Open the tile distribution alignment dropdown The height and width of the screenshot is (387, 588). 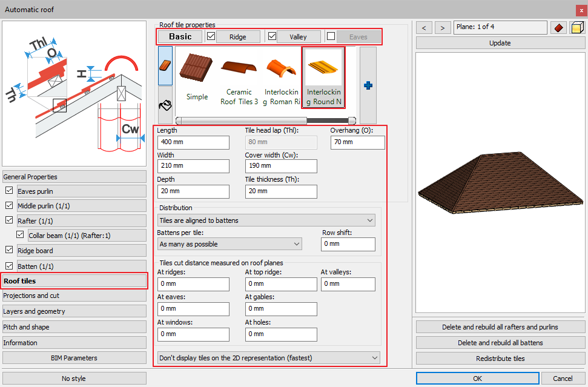(x=266, y=220)
